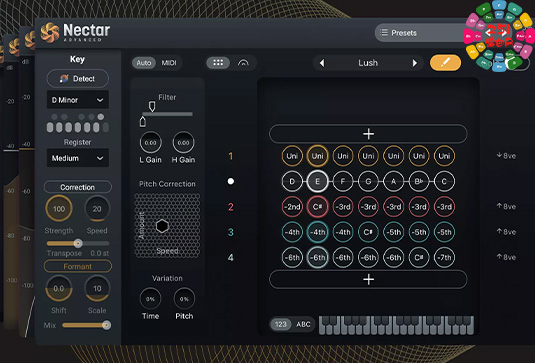Click the Bb note circle

pyautogui.click(x=419, y=182)
